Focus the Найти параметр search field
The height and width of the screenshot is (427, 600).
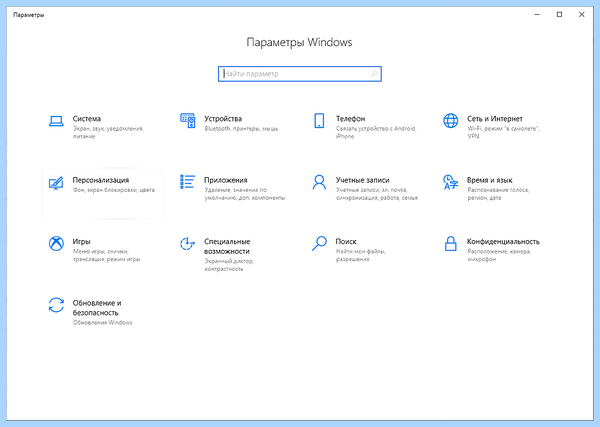click(300, 74)
